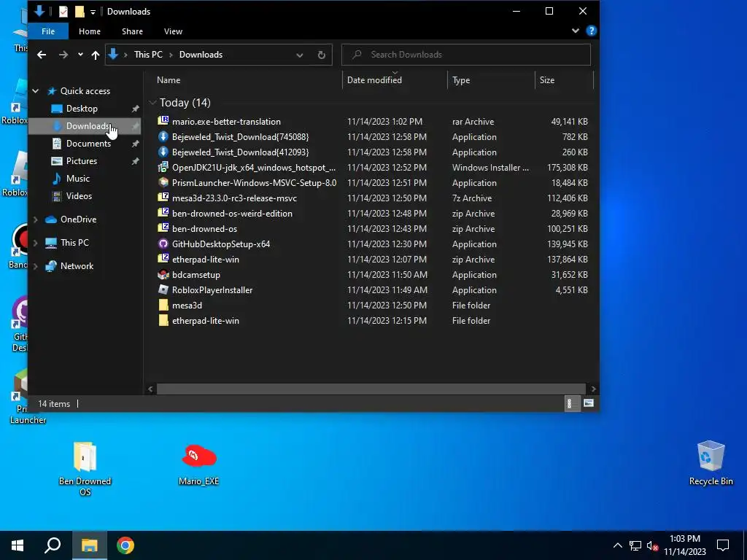The image size is (747, 560).
Task: Select the etherpad-lite-win zip Archive row
Action: coord(373,259)
